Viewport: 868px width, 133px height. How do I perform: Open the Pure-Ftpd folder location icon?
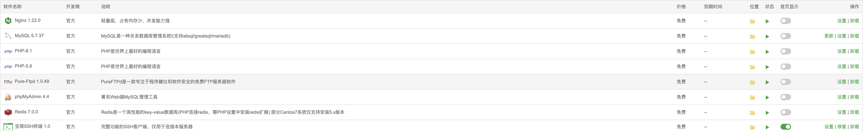(x=752, y=82)
